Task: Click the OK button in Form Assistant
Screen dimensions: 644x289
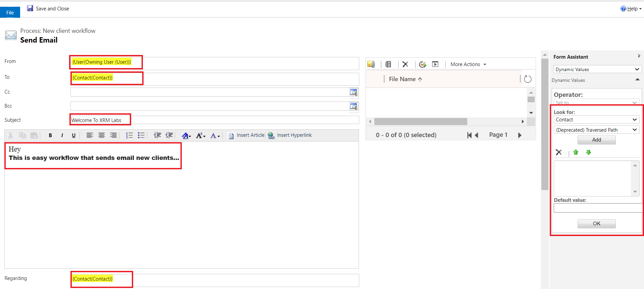Action: pyautogui.click(x=596, y=224)
